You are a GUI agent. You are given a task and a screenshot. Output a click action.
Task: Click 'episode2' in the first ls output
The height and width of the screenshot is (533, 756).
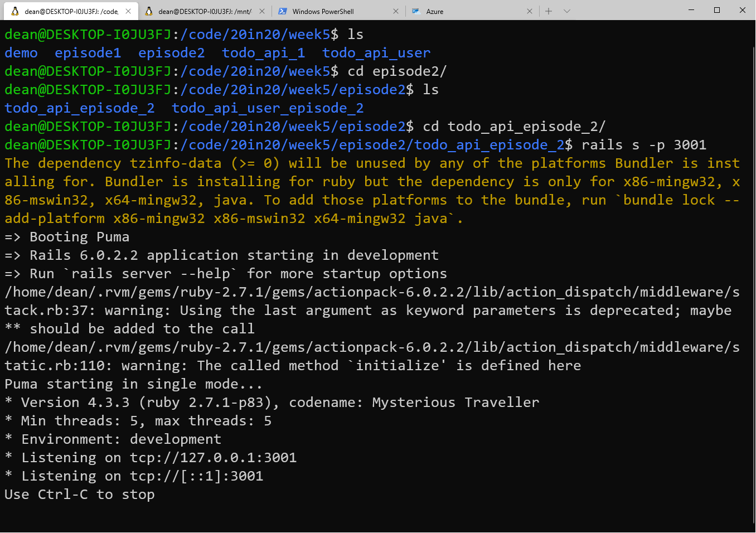tap(172, 53)
